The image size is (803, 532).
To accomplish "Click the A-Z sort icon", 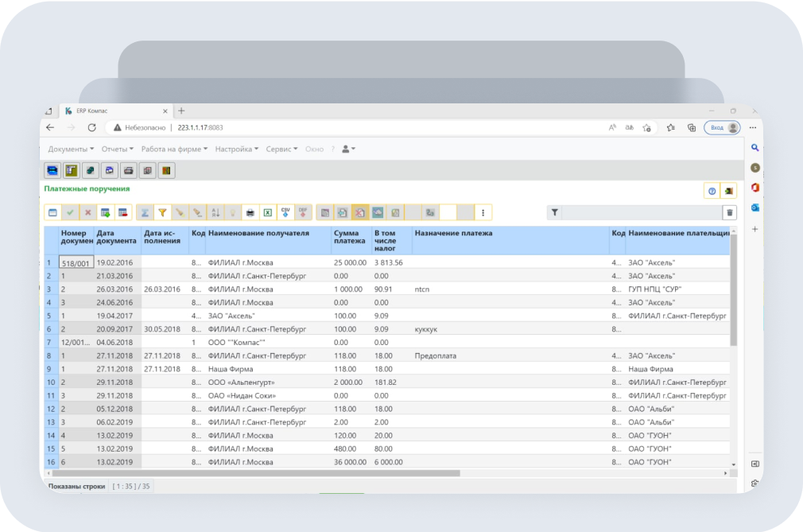I will tap(215, 212).
